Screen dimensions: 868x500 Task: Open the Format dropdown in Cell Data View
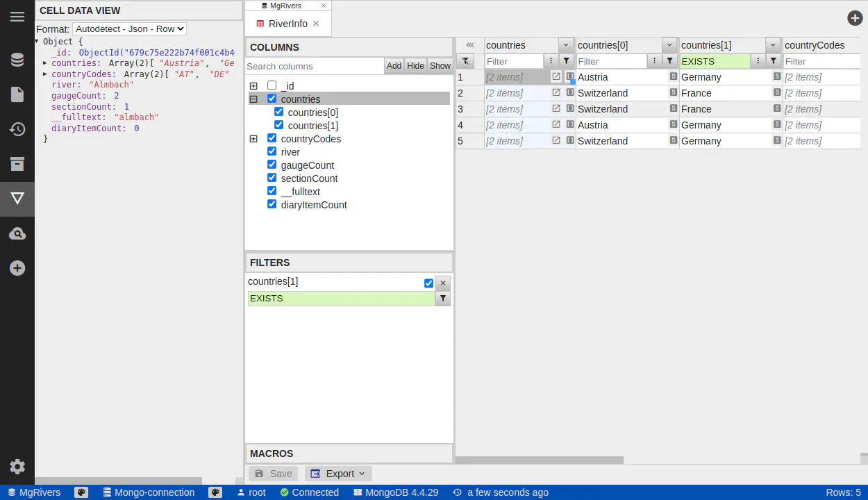129,29
